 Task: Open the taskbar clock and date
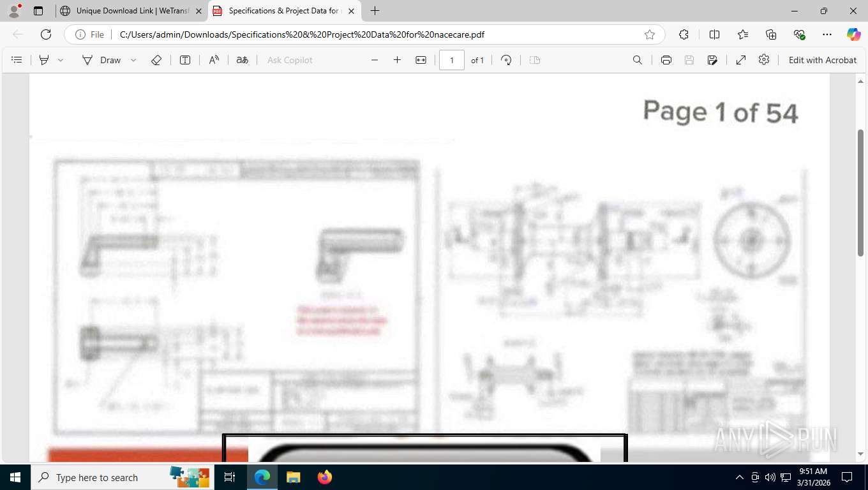812,477
